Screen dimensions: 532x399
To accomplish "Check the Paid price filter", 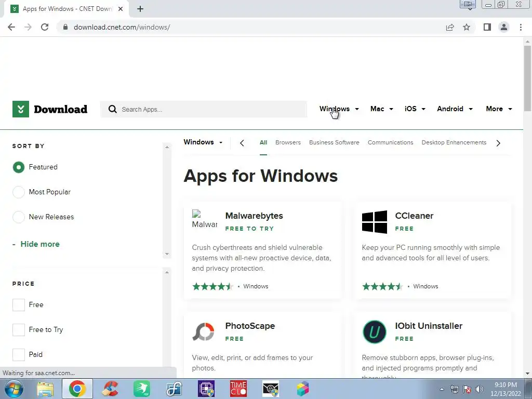I will (x=19, y=354).
